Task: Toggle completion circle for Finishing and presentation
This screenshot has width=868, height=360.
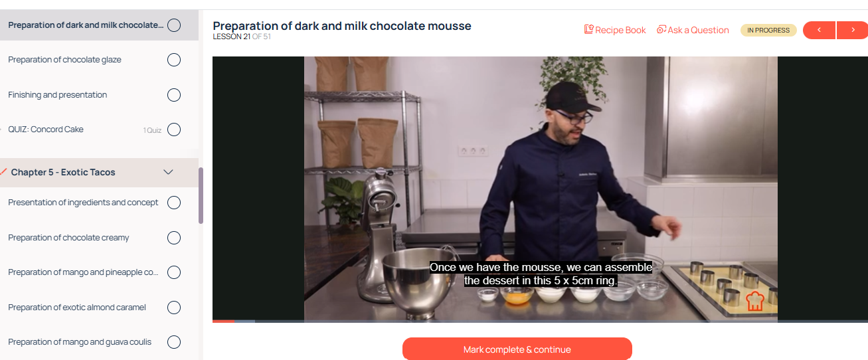Action: (x=174, y=95)
